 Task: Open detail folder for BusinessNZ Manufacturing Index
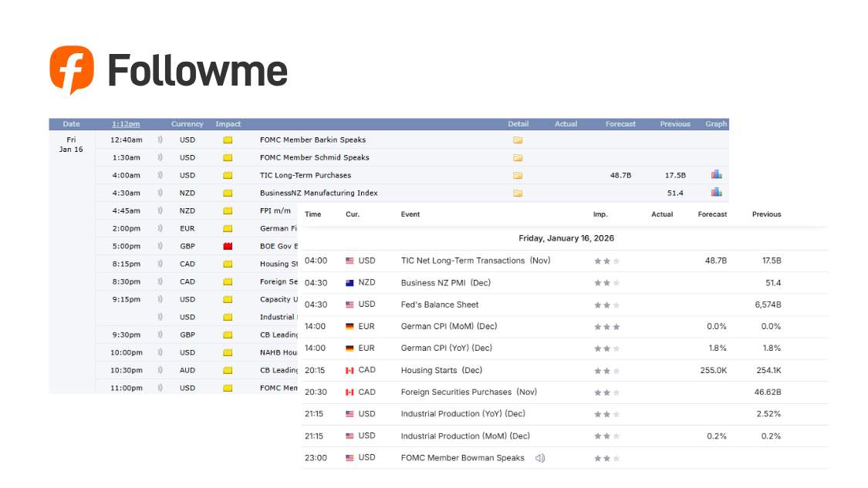(x=518, y=193)
